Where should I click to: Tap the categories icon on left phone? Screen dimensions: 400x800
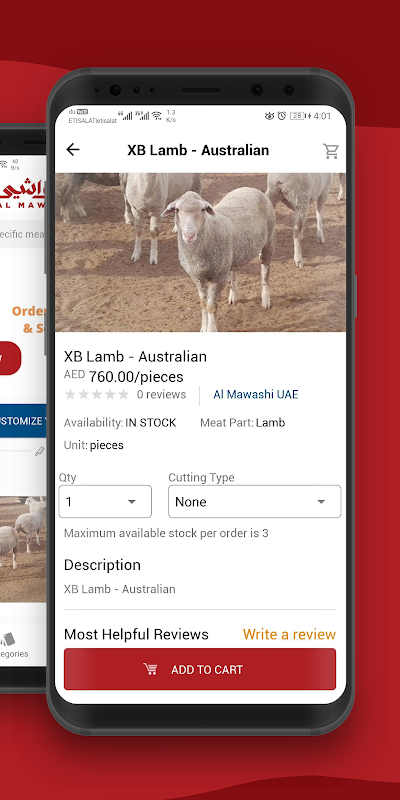(7, 639)
